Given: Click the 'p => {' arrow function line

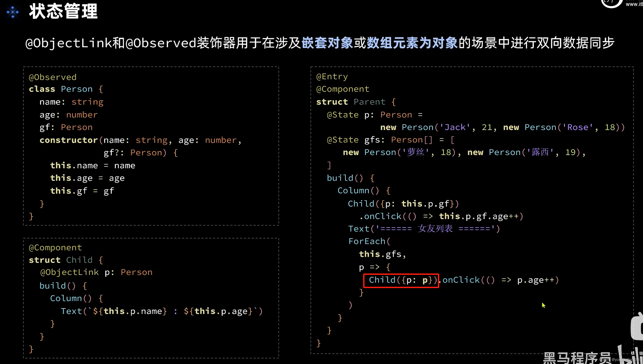Looking at the screenshot, I should pos(375,268).
